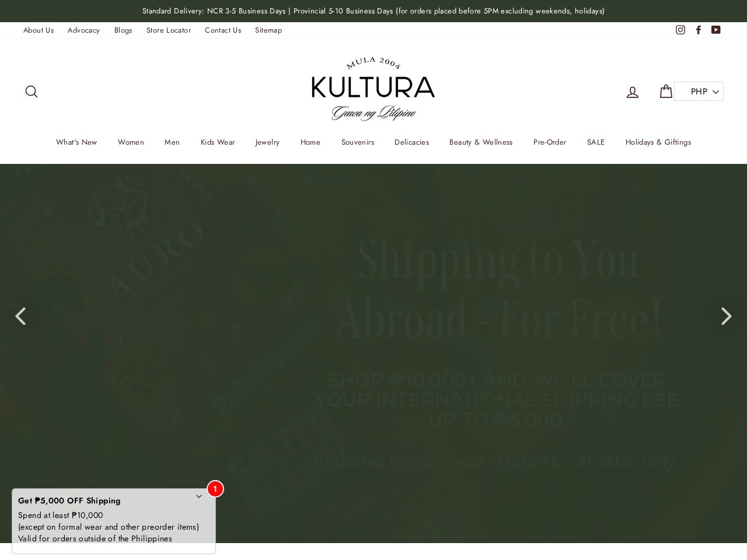Visit Kultura's Instagram page
This screenshot has width=747, height=560.
pos(680,30)
